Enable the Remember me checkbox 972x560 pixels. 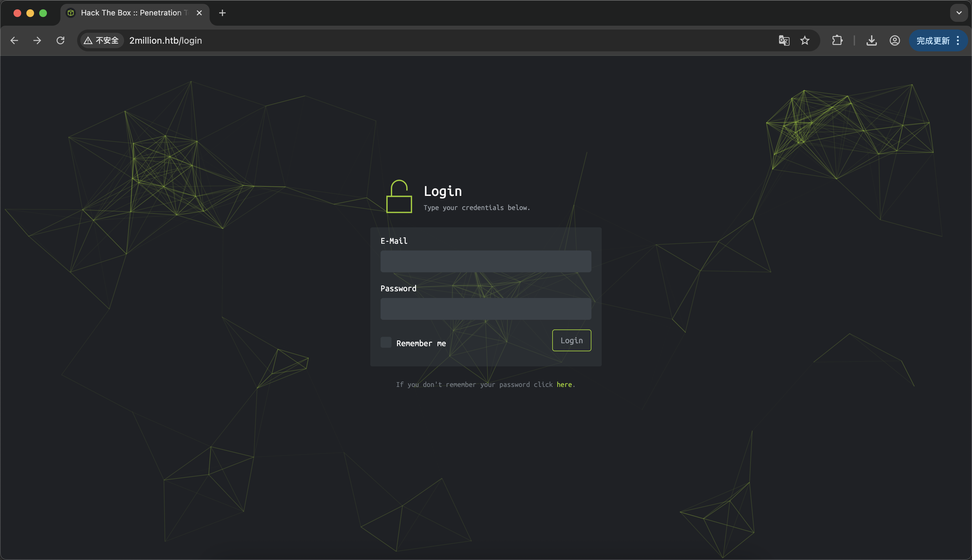[x=386, y=342]
